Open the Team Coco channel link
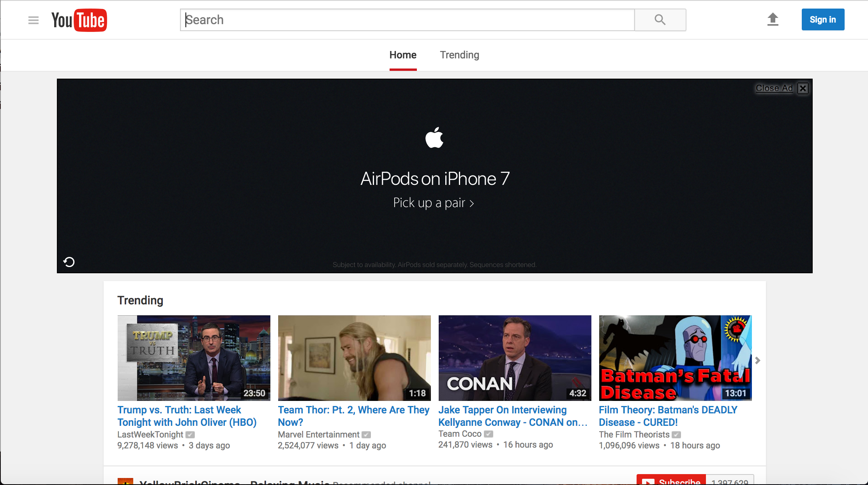The height and width of the screenshot is (485, 868). 460,434
